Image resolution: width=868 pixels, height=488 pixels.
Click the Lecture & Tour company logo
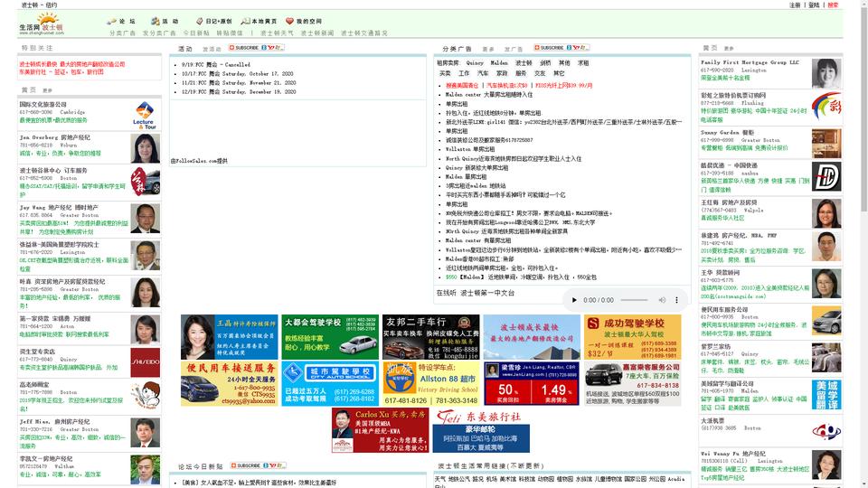(145, 115)
